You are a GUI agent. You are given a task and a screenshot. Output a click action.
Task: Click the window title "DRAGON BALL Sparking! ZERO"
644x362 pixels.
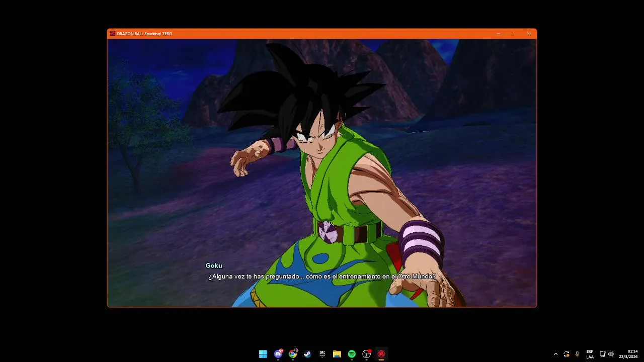coord(144,34)
